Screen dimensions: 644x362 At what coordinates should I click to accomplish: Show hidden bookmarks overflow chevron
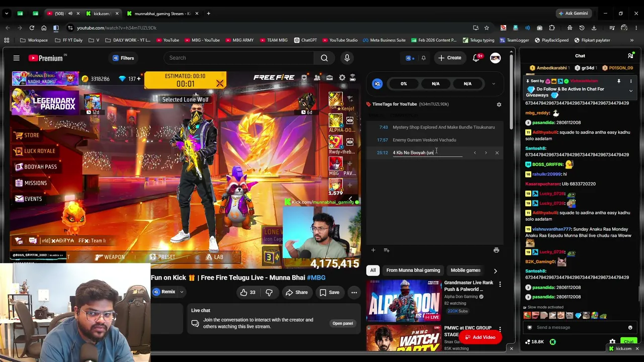[632, 40]
